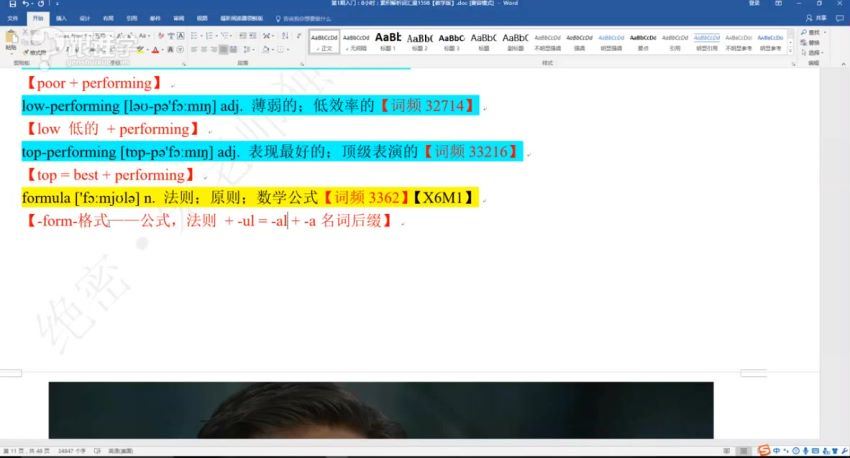The image size is (850, 458).
Task: Click the Format Painter button
Action: [35, 52]
